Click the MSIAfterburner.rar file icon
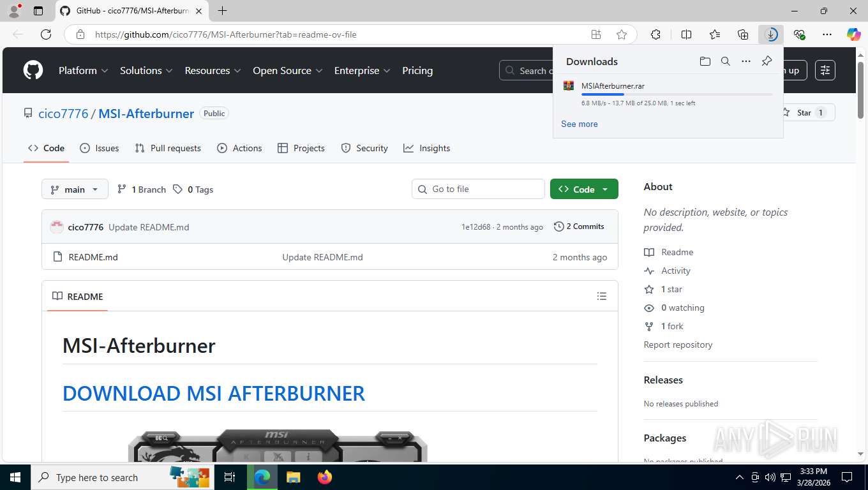The height and width of the screenshot is (490, 868). point(569,85)
